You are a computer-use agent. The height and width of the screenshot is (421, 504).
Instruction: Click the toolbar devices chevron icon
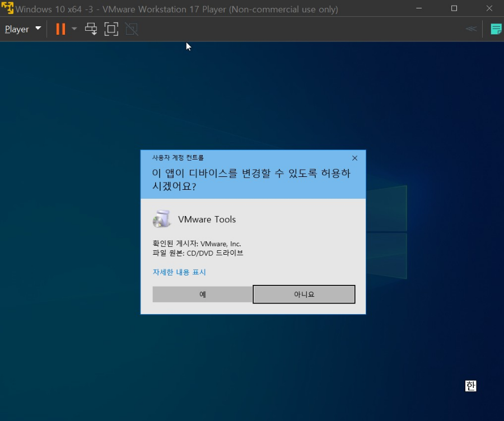[471, 29]
